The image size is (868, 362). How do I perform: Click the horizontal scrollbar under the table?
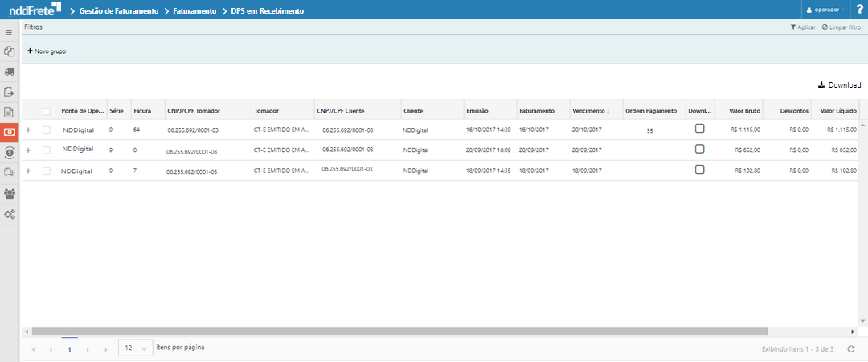[402, 331]
